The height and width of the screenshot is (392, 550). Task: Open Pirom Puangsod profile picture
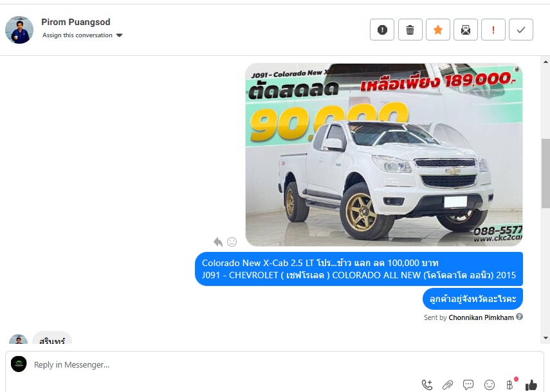19,30
